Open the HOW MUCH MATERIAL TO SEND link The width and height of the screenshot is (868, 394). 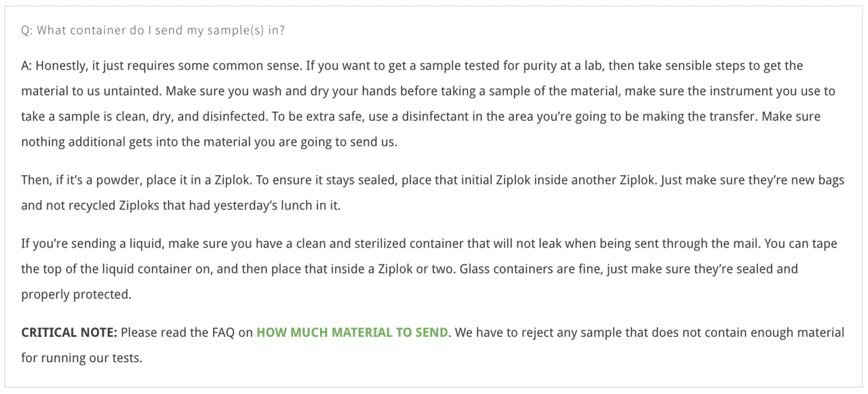tap(352, 332)
